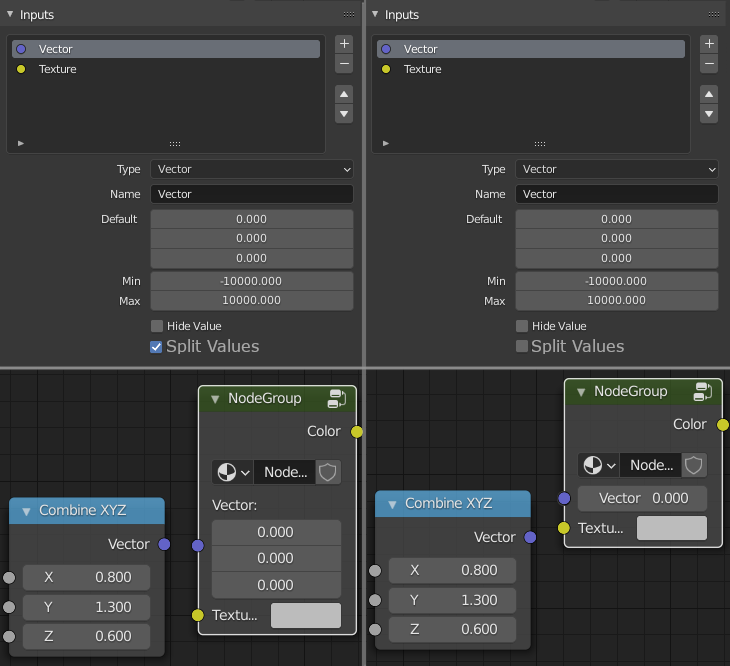The image size is (730, 666).
Task: Click Y 1.300 field in right Combine XYZ
Action: [453, 600]
